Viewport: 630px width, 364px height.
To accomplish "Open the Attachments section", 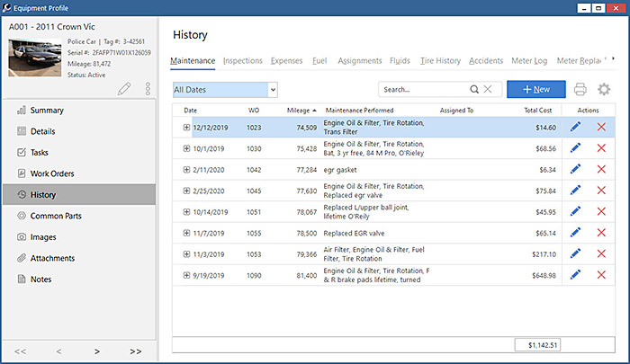I will coord(79,258).
